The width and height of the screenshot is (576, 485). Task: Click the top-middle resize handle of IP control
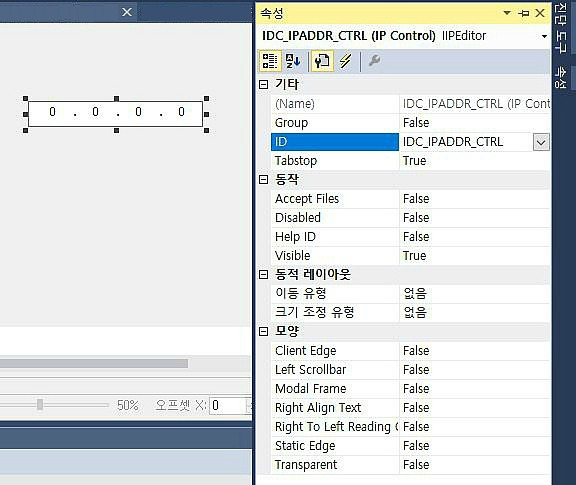(x=116, y=98)
